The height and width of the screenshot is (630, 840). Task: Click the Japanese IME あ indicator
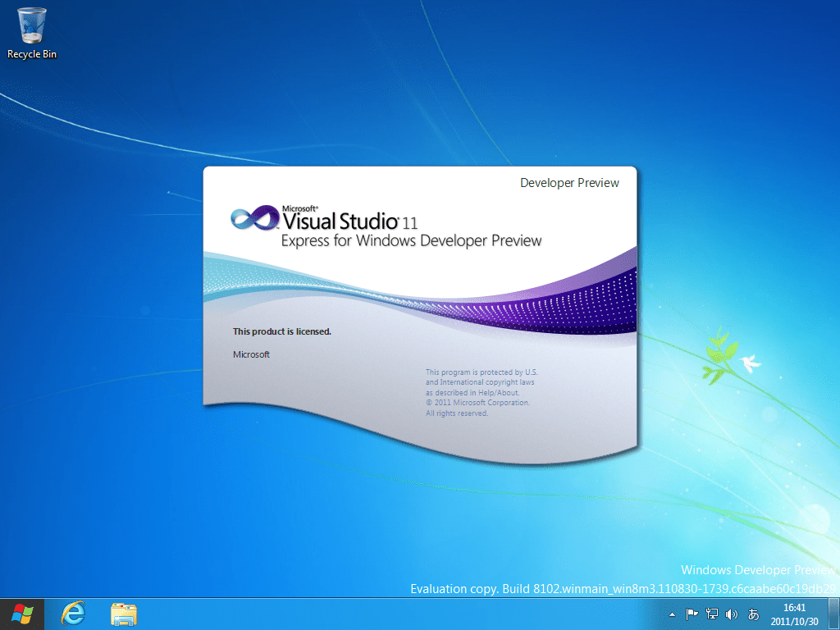point(753,614)
